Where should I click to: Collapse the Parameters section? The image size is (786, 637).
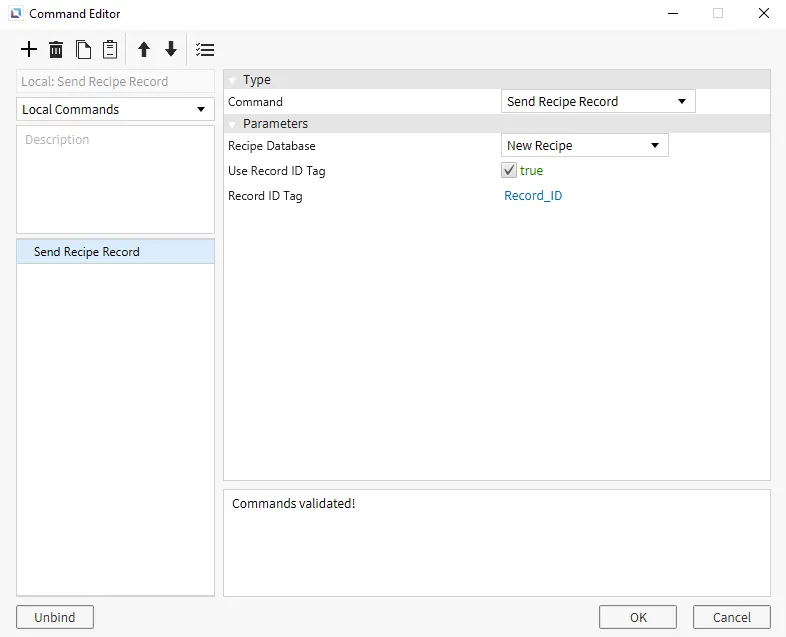(x=232, y=124)
